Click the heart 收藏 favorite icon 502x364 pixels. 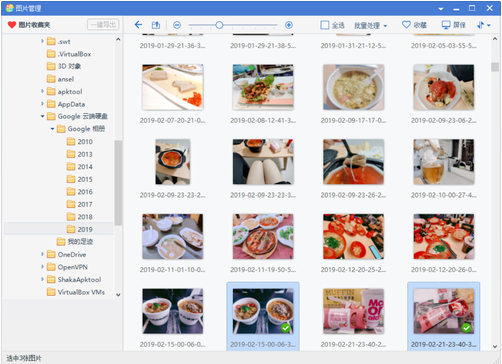tap(406, 25)
